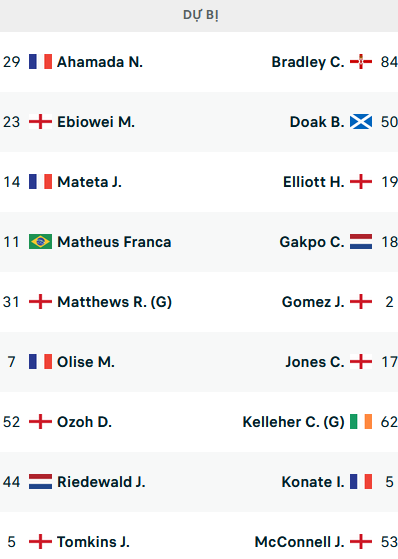Viewport: 398px width, 559px height.
Task: Open Gomez J. player link
Action: click(x=313, y=302)
